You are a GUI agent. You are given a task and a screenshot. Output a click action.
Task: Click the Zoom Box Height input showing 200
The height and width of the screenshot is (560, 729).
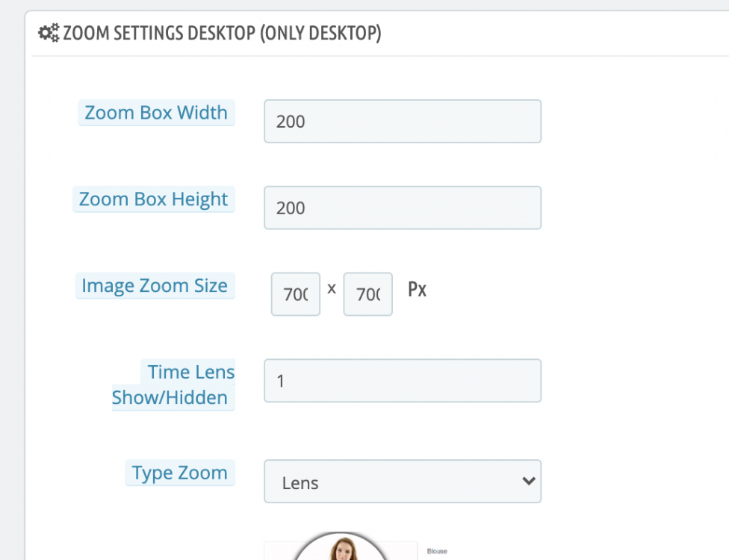(403, 208)
